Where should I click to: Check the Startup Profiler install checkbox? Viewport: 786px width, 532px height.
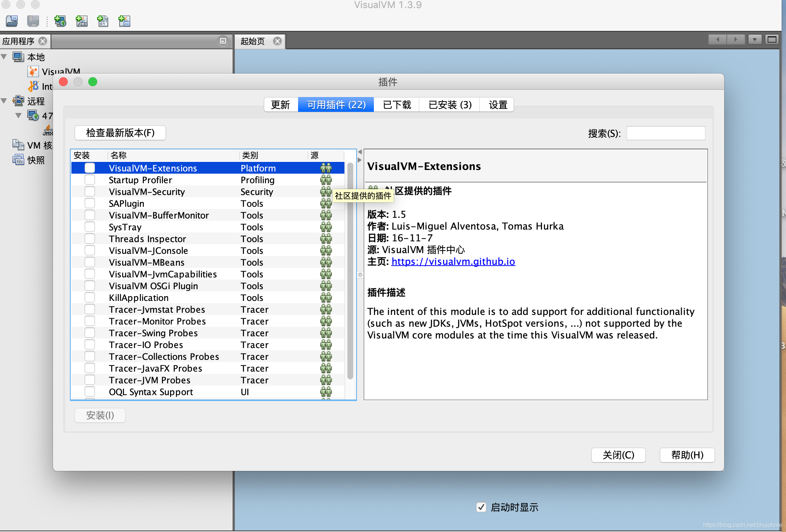pos(90,180)
